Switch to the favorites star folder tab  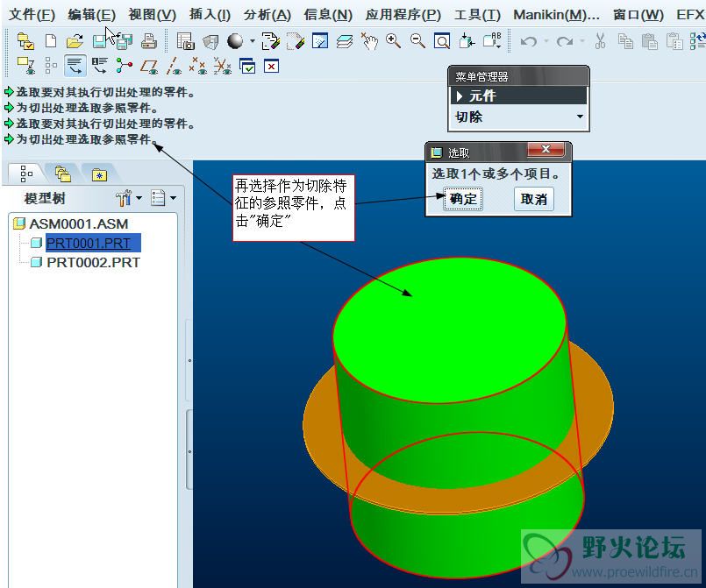99,174
